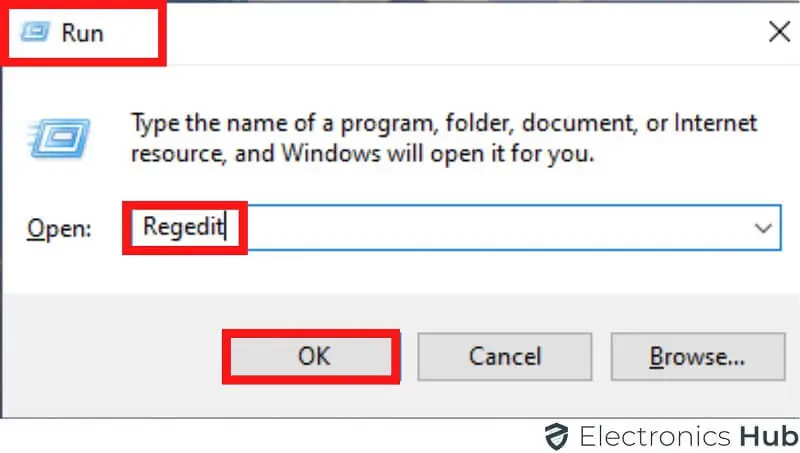The image size is (800, 453).
Task: Click the Open: label
Action: point(58,229)
